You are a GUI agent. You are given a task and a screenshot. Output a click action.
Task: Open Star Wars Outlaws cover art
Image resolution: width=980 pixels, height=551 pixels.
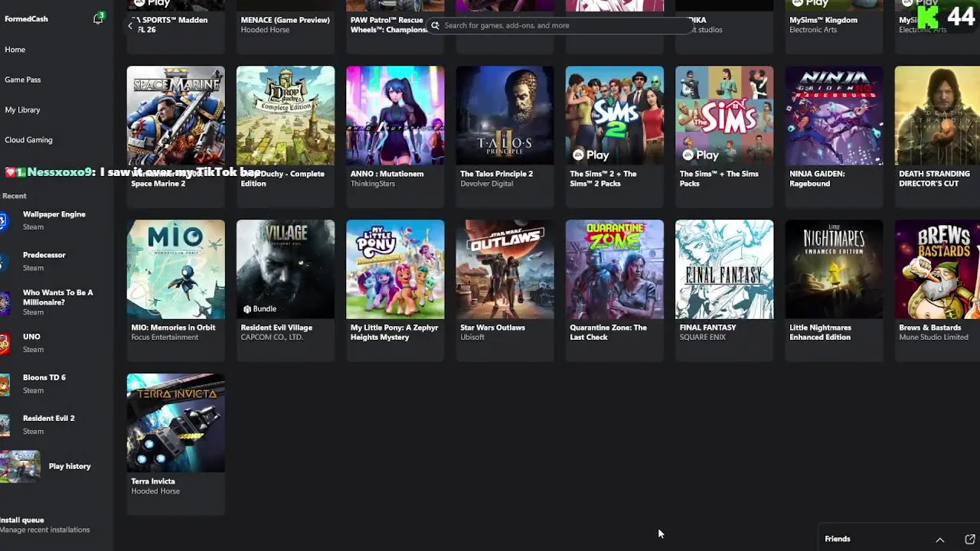pos(505,269)
